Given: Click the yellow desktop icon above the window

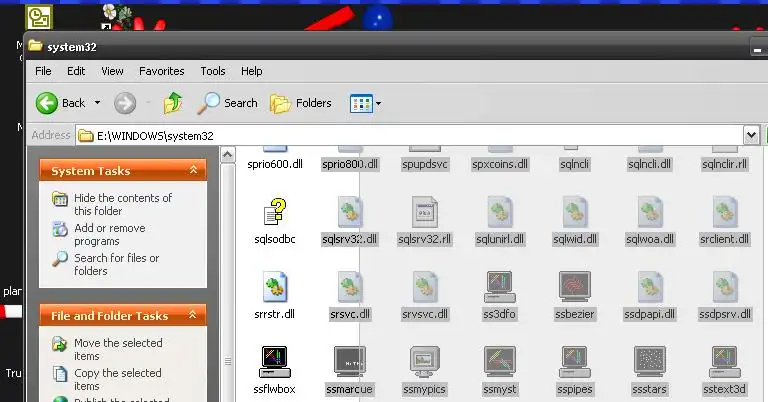Looking at the screenshot, I should click(x=39, y=17).
